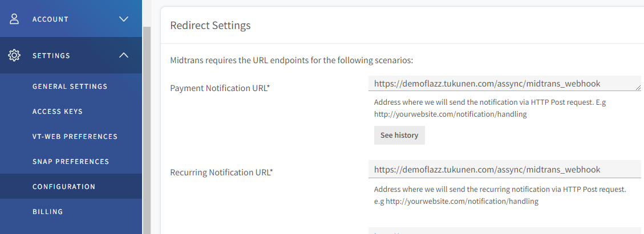Viewport: 644px width, 234px height.
Task: Focus the Payment Notification URL field
Action: pyautogui.click(x=502, y=84)
